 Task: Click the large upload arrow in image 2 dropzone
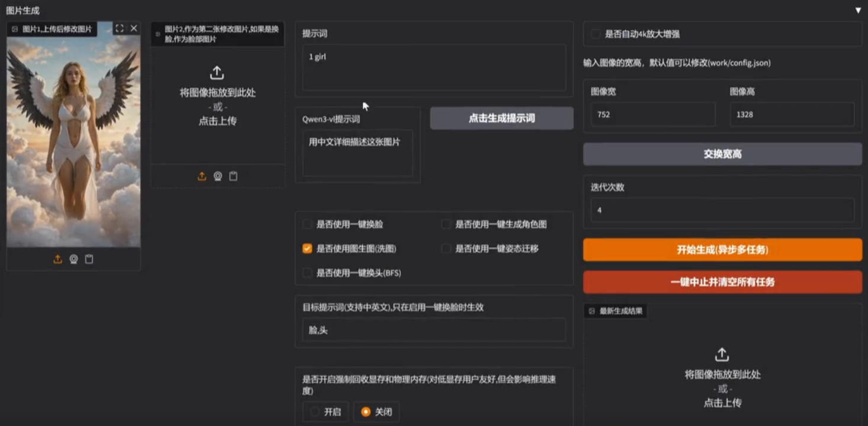(217, 73)
